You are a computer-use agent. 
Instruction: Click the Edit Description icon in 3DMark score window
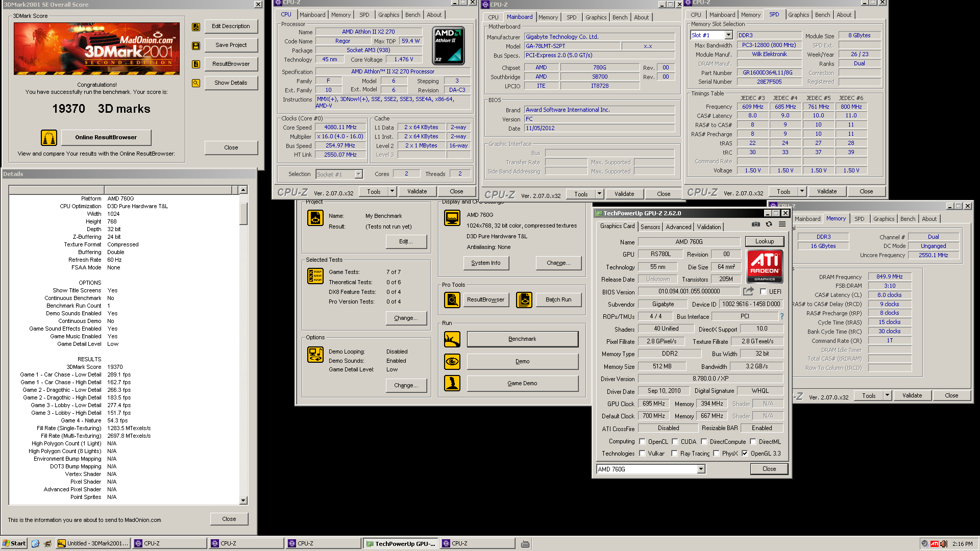196,27
